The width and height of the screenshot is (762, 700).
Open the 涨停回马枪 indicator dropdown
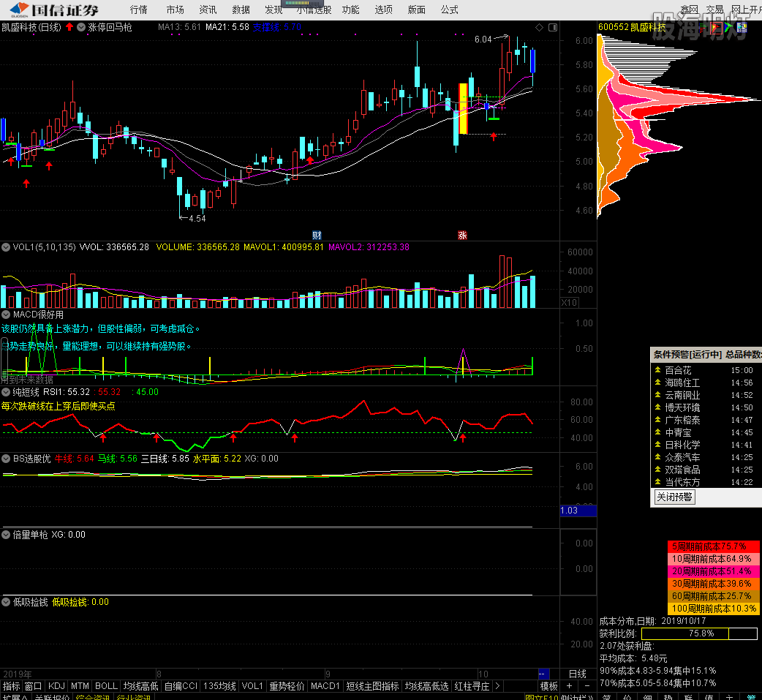pos(81,27)
